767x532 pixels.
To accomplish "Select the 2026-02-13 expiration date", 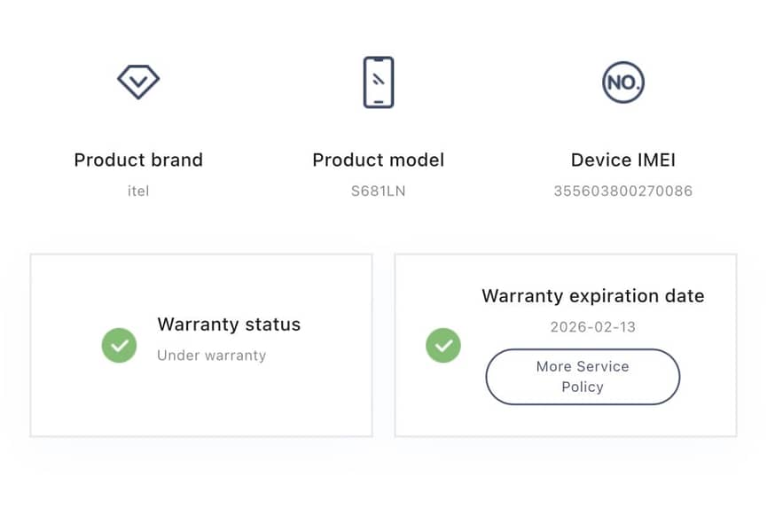I will coord(593,326).
